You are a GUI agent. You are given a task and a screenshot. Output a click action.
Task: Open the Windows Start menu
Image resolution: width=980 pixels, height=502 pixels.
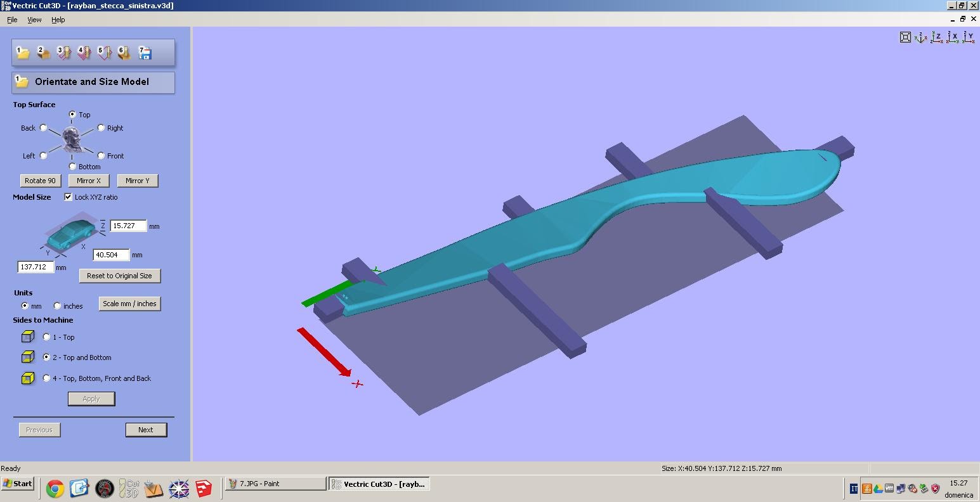18,484
